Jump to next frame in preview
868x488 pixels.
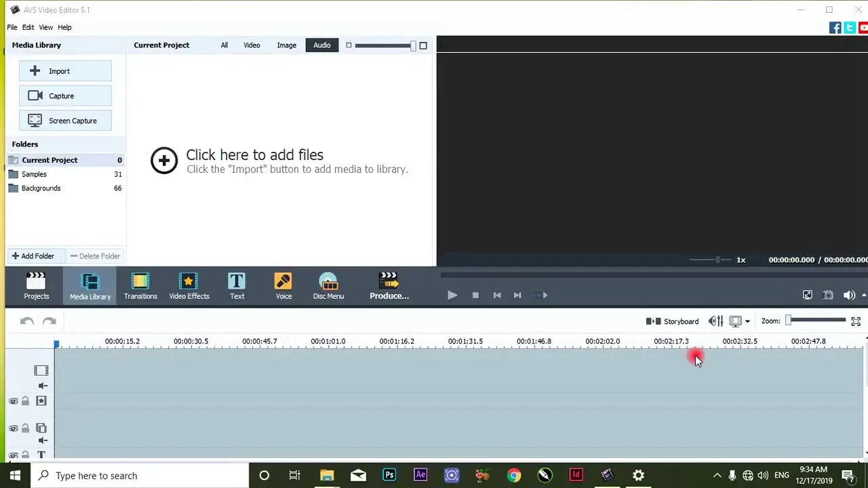517,296
